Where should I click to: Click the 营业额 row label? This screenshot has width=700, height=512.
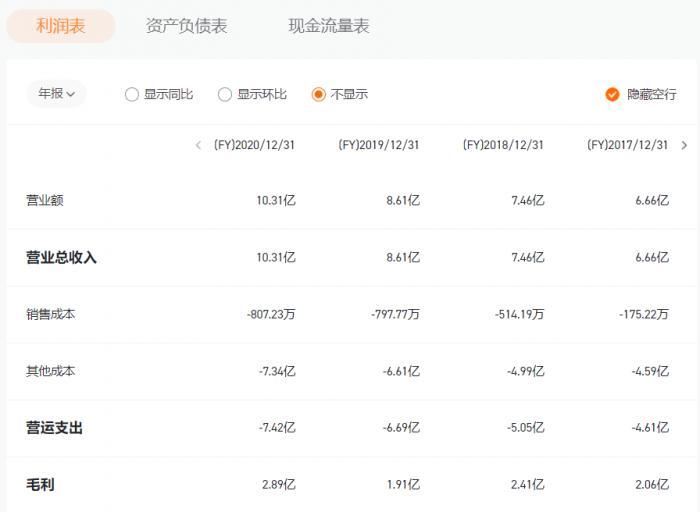coord(44,200)
